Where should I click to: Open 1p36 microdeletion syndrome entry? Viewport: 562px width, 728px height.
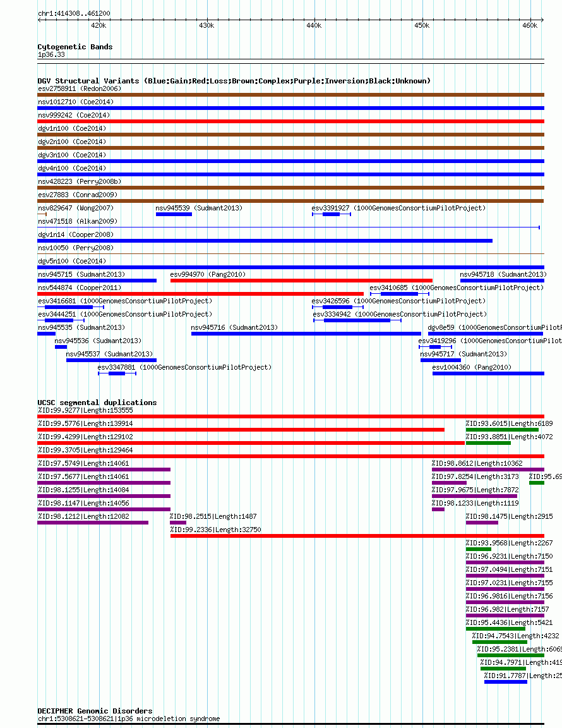[129, 719]
